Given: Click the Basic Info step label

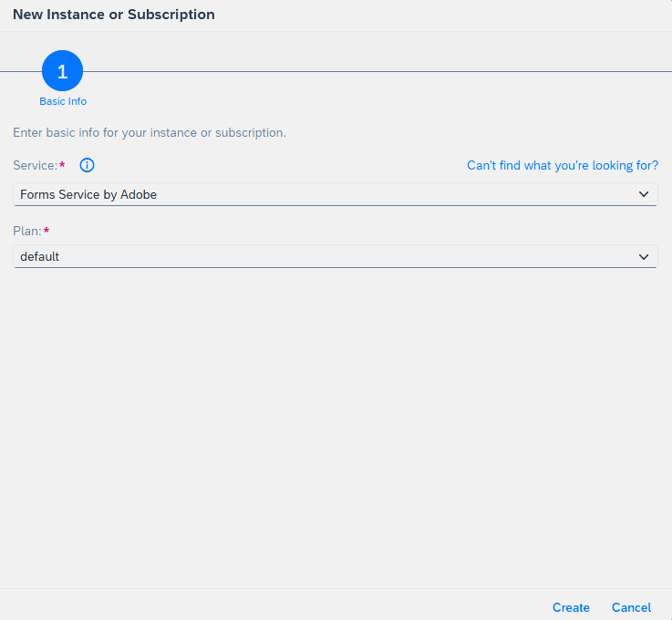Looking at the screenshot, I should tap(63, 101).
